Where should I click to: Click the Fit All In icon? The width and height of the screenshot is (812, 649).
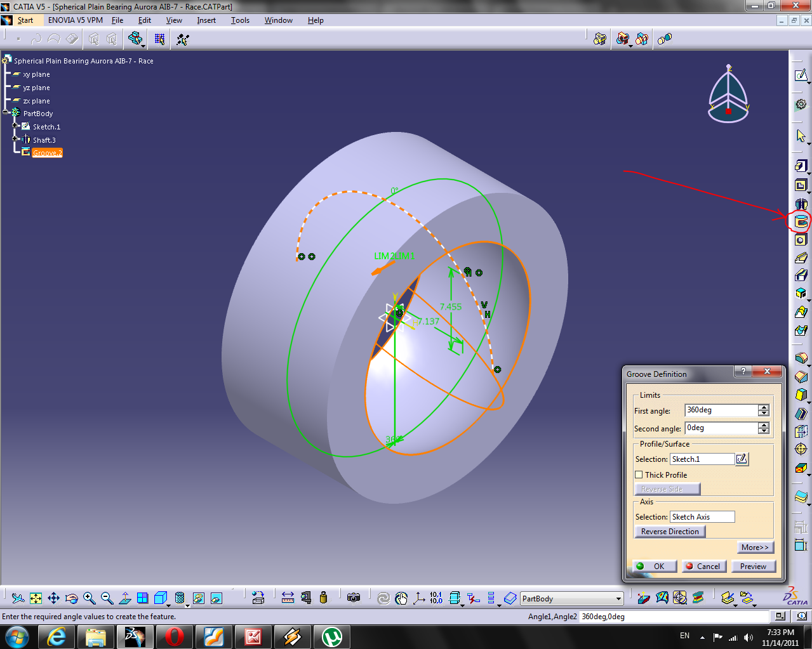[x=36, y=598]
